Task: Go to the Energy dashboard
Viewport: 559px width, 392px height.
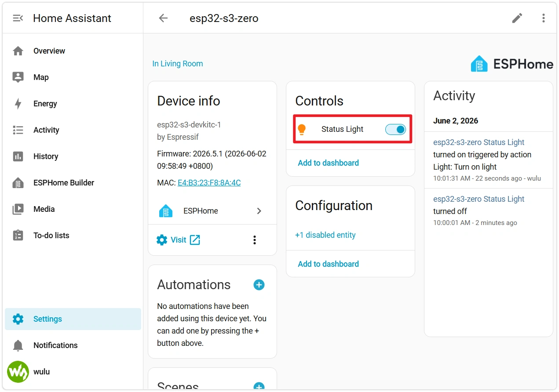Action: 73,104
